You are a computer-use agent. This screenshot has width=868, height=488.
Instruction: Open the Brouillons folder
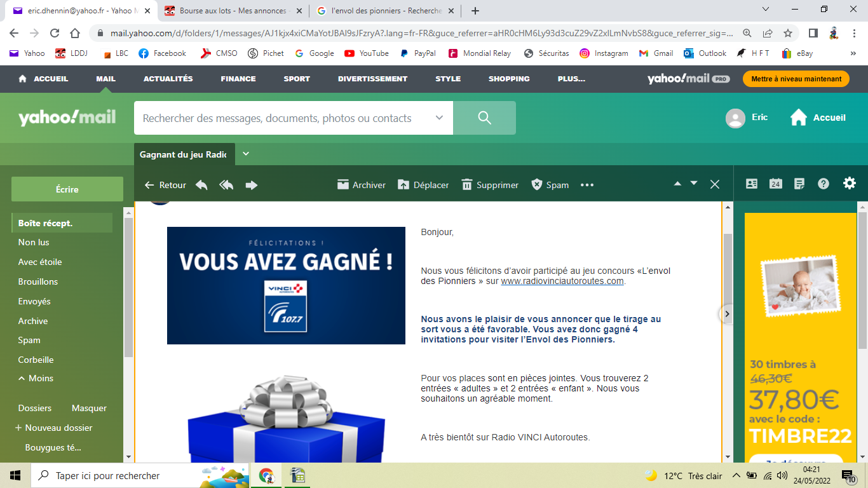(38, 281)
